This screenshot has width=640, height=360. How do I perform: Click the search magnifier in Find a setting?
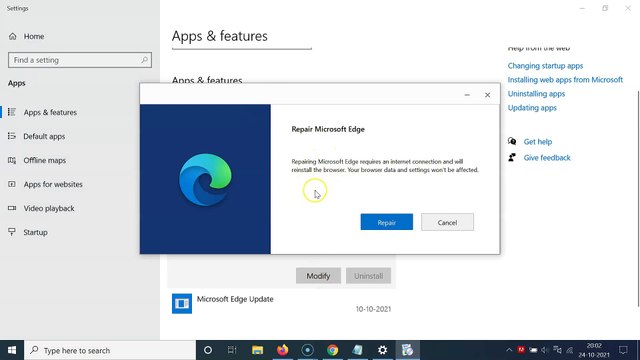pyautogui.click(x=144, y=60)
